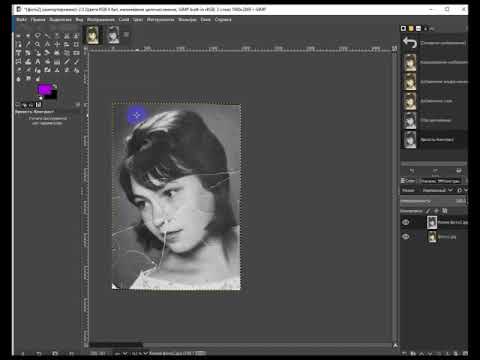Viewport: 480px width, 360px height.
Task: Adjust the layer opacity slider
Action: [x=433, y=201]
